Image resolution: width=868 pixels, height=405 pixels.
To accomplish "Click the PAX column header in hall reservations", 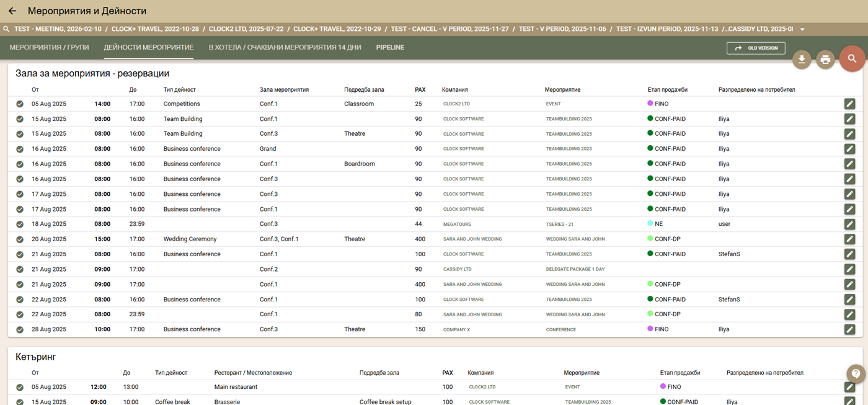I will (420, 90).
